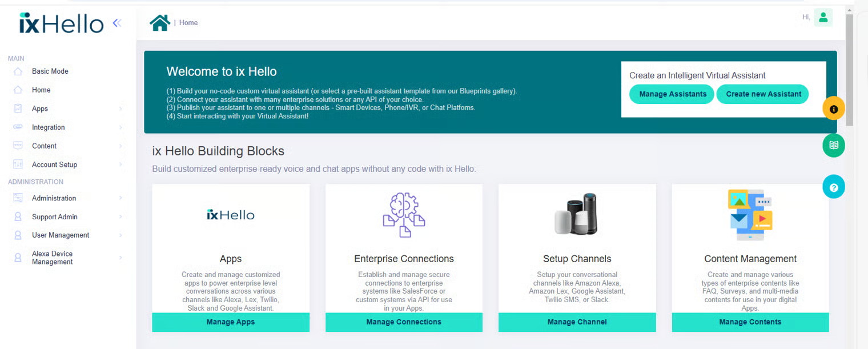Select Basic Mode in sidebar
This screenshot has width=868, height=349.
[50, 71]
